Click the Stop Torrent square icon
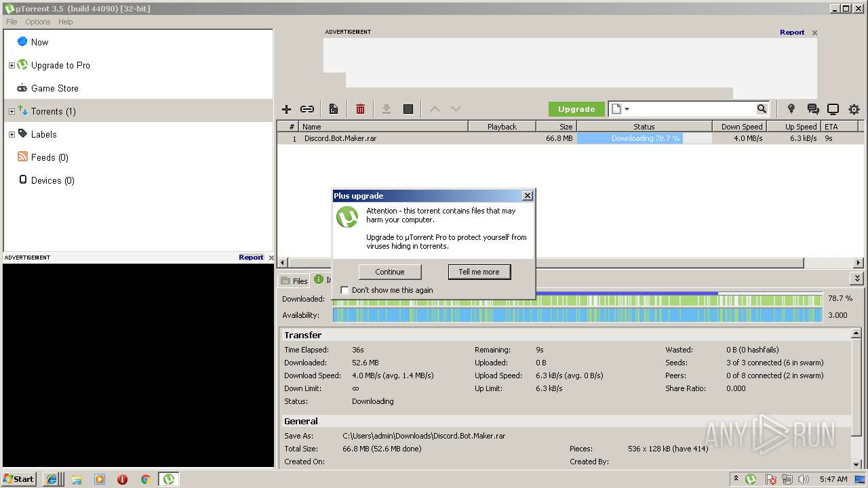 click(408, 109)
